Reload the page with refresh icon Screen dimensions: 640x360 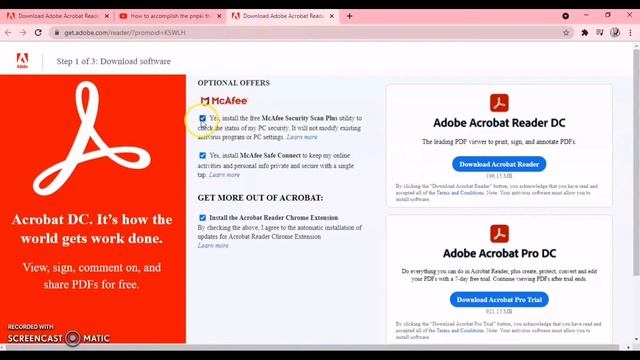(x=38, y=33)
